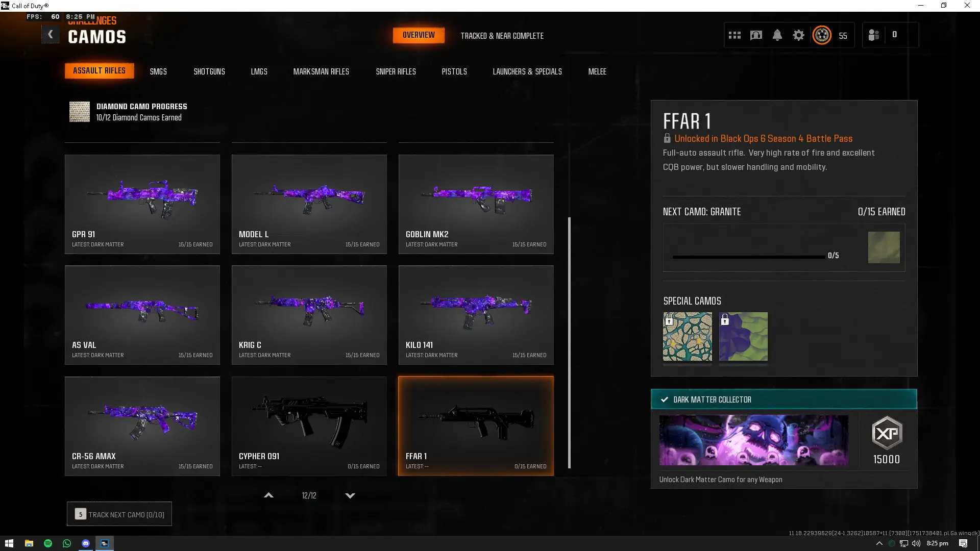Screen dimensions: 980x551
Task: Show hidden icons in system tray
Action: (879, 543)
